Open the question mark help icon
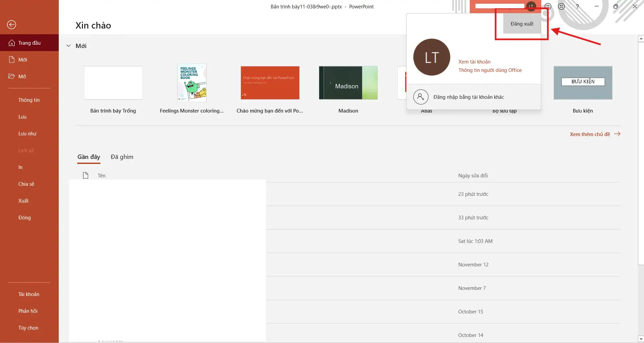Screen dimensions: 644x343 pyautogui.click(x=577, y=6)
